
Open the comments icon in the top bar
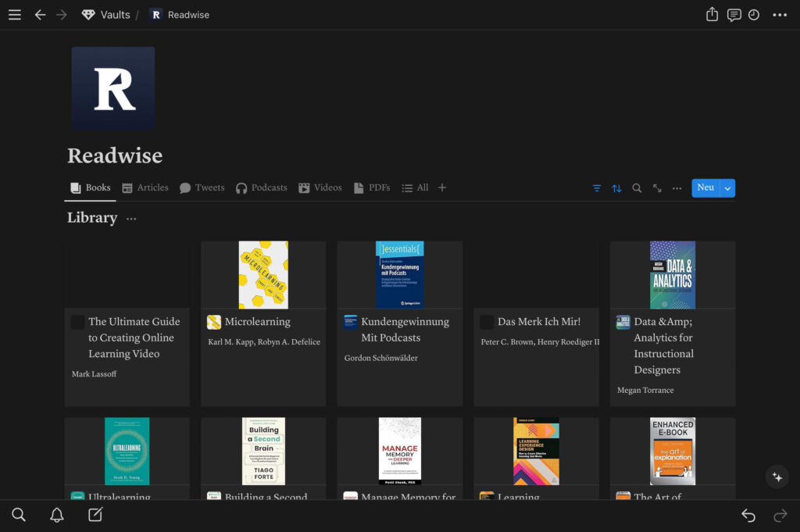[x=734, y=13]
